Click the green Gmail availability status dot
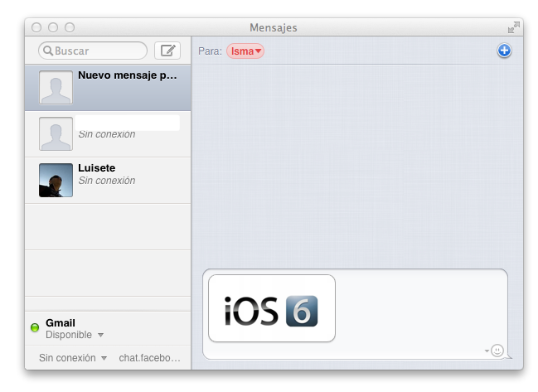Viewport: 538px width, 392px height. 35,327
